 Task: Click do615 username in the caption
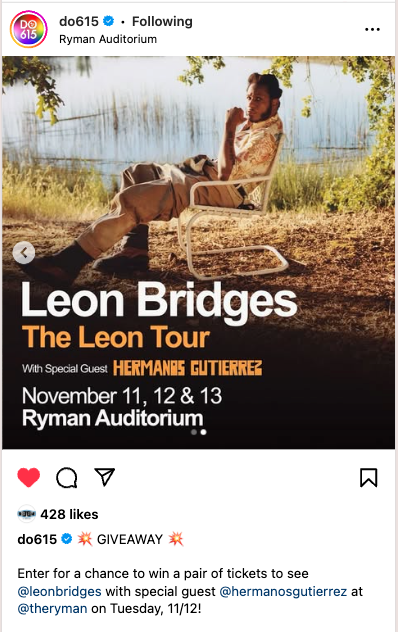click(37, 539)
